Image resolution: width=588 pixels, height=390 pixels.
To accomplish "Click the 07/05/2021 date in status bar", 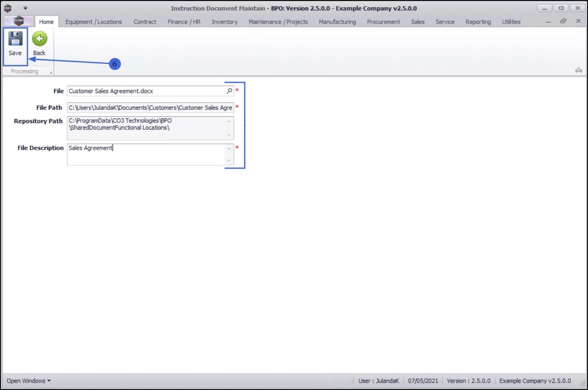I will (x=423, y=381).
